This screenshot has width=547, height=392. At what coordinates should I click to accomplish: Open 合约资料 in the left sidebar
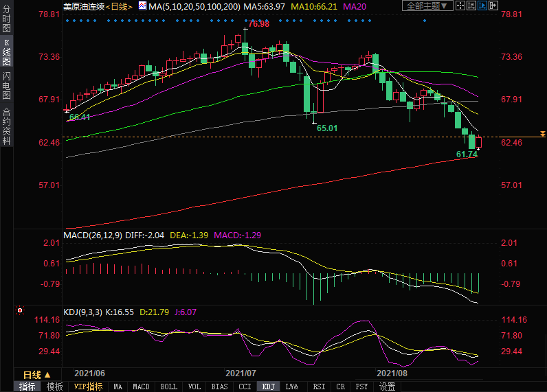click(x=6, y=126)
